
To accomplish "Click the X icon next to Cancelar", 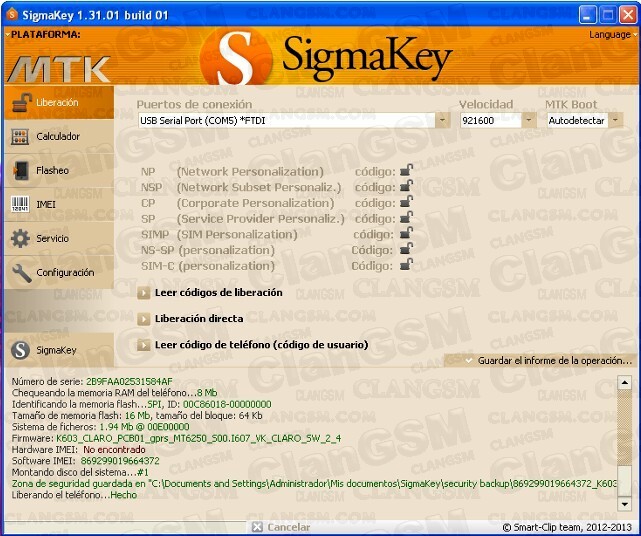I will (x=257, y=527).
